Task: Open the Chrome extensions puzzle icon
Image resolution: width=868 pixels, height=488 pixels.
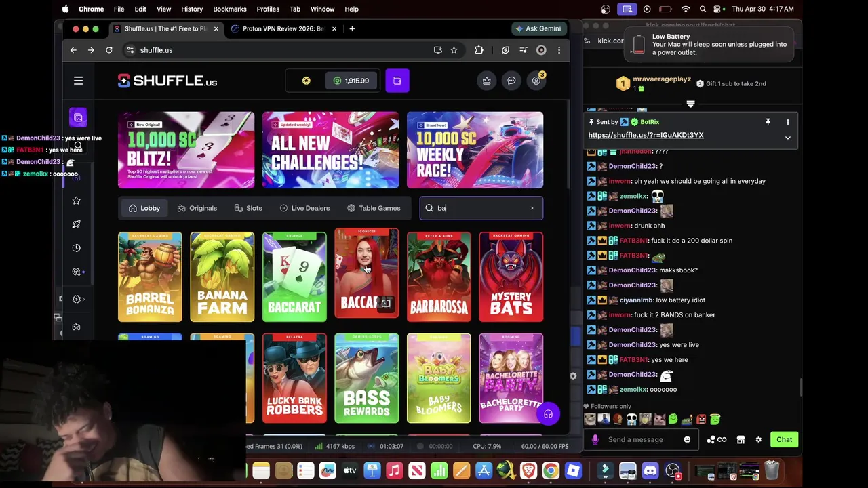Action: 479,50
